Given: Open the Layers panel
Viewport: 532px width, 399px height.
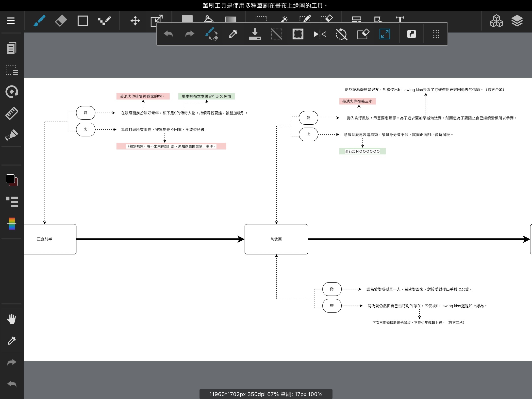Looking at the screenshot, I should click(x=517, y=21).
